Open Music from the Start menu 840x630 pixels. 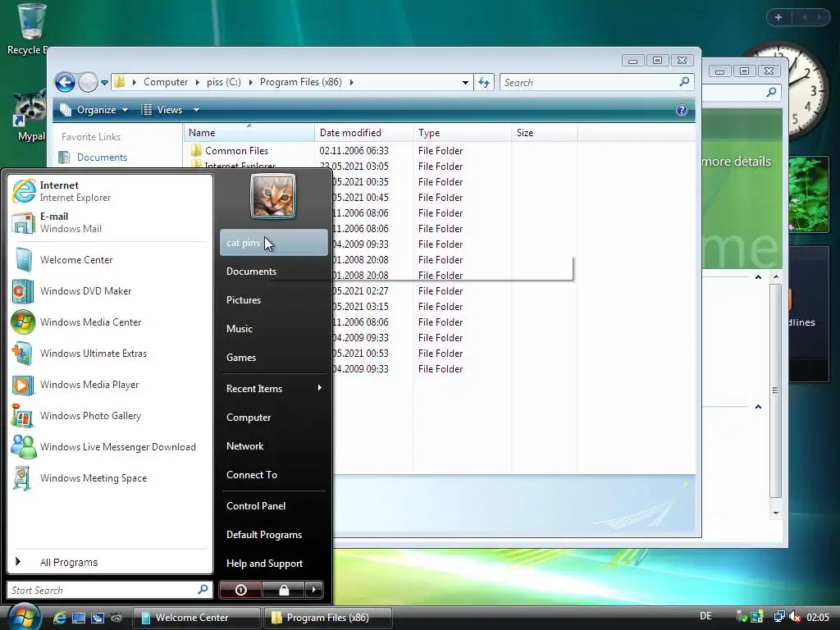(x=274, y=329)
